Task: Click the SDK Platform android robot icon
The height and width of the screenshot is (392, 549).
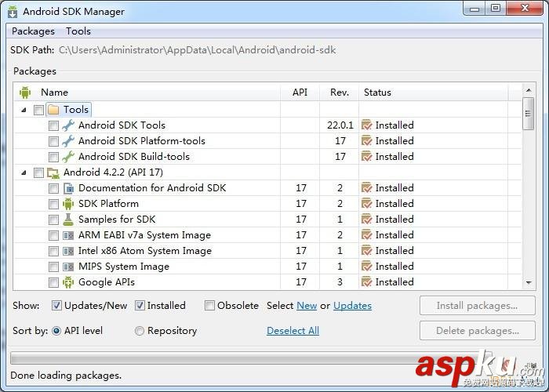Action: (x=68, y=204)
